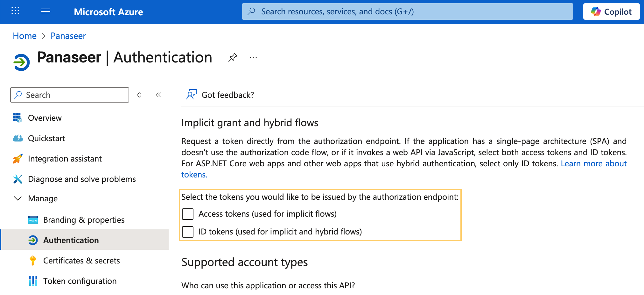
Task: Click 'Access tokens (used for implicit flows)' label
Action: click(268, 214)
